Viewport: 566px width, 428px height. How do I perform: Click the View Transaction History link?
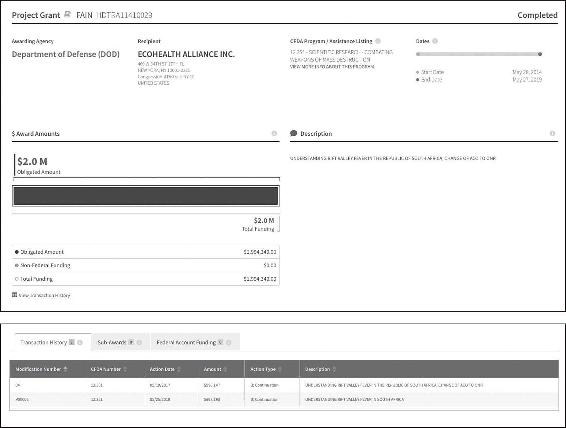44,295
